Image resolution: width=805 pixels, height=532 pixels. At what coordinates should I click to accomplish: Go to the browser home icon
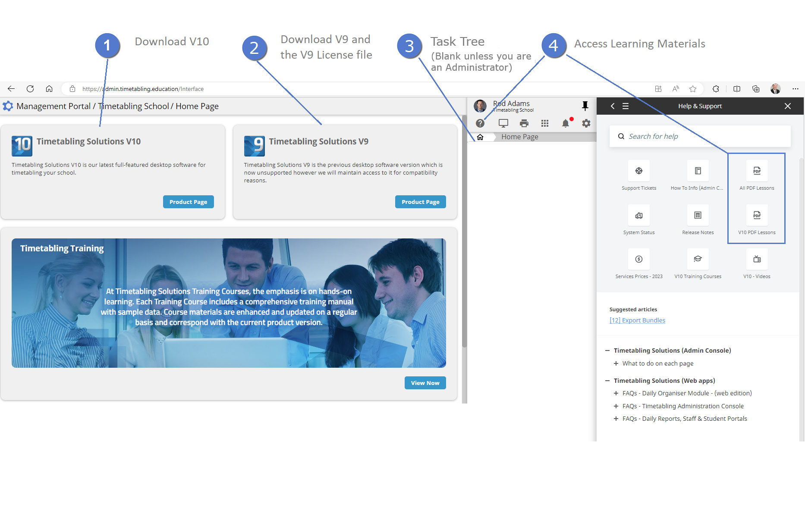click(49, 89)
